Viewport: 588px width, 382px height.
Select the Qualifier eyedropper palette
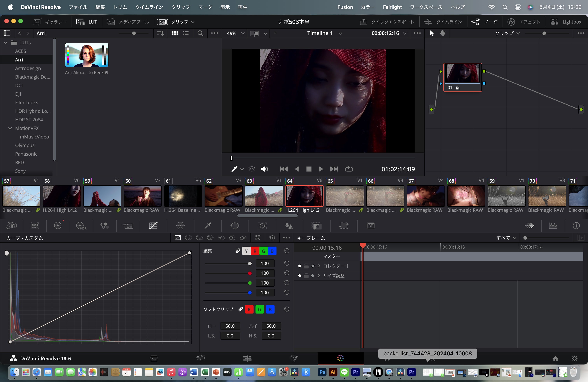(x=208, y=226)
